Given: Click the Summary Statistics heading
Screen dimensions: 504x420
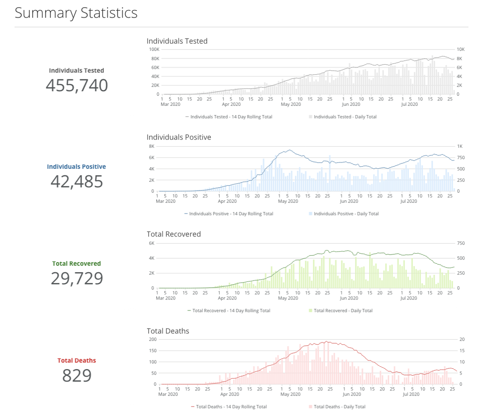Looking at the screenshot, I should click(76, 13).
